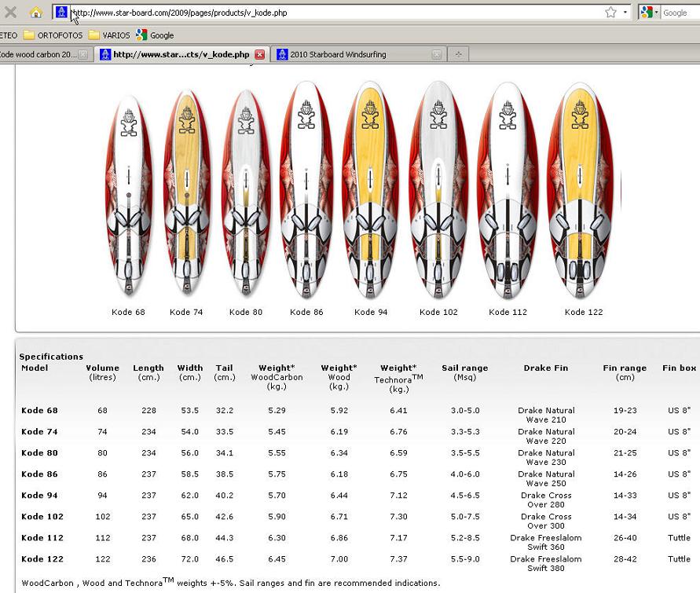
Task: Click the Google search input field
Action: pos(679,13)
